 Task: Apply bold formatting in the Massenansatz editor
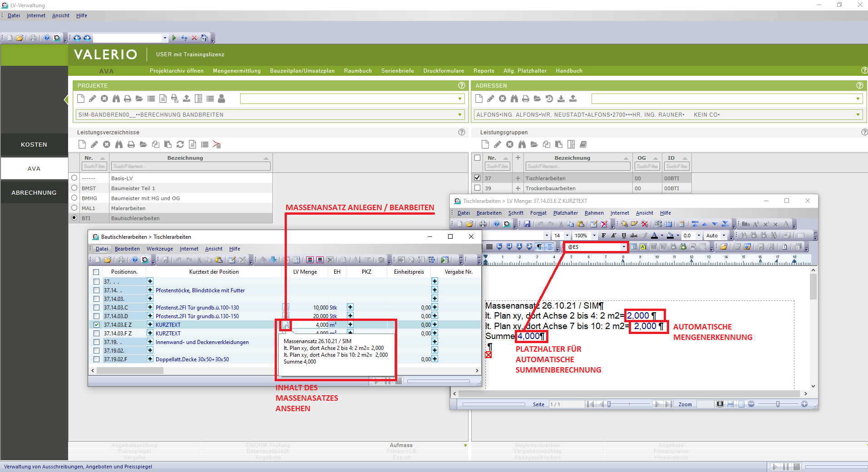point(603,236)
